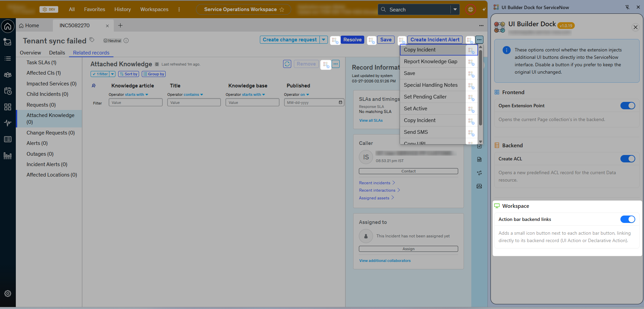Open settings gear in left sidebar
Image resolution: width=644 pixels, height=309 pixels.
(8, 294)
